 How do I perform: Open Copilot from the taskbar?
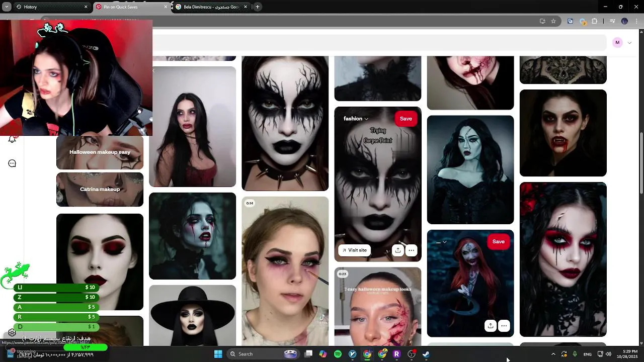tap(323, 354)
